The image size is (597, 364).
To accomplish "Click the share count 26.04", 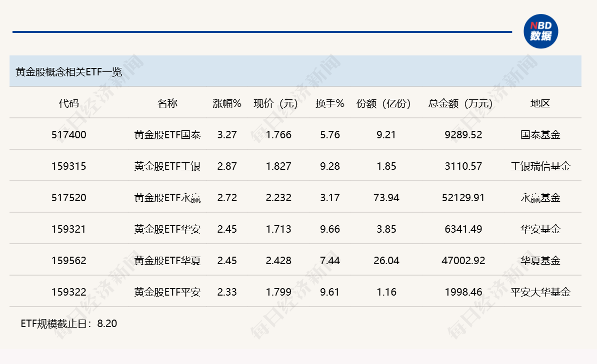I will 386,261.
